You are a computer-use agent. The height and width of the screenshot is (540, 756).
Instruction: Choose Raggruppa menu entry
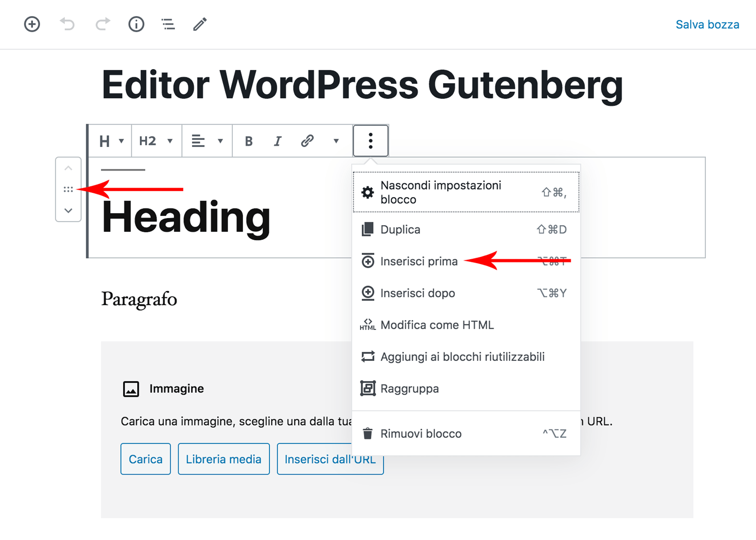[x=467, y=389]
